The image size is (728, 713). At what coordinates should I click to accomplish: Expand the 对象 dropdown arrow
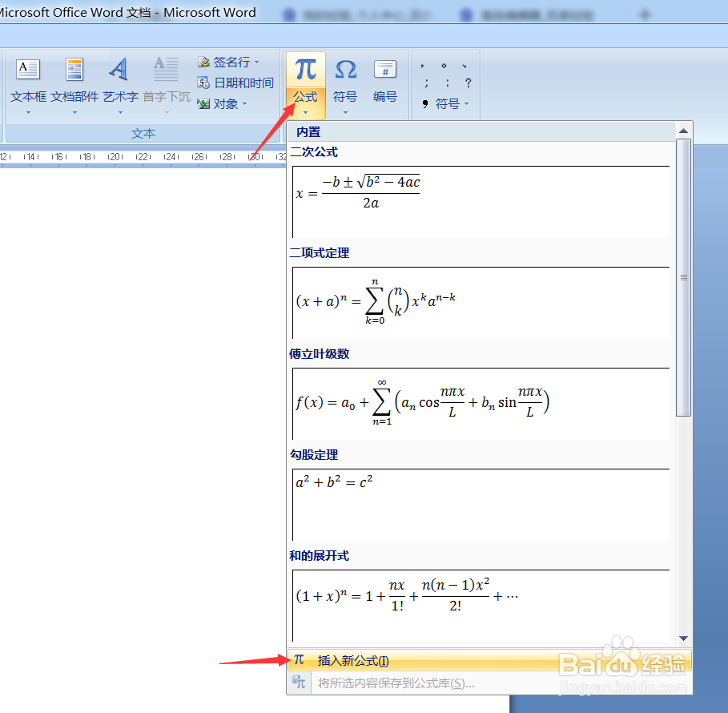pyautogui.click(x=245, y=103)
